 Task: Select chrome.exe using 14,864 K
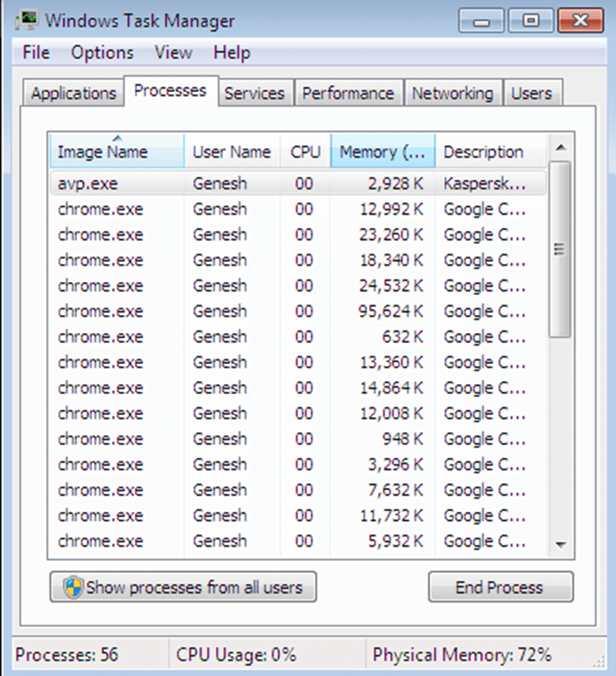click(298, 388)
